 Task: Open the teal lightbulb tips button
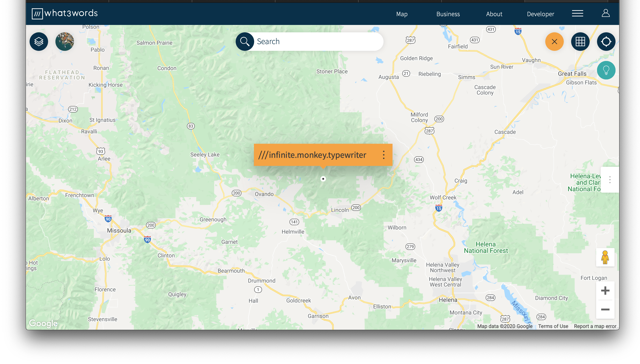coord(606,70)
